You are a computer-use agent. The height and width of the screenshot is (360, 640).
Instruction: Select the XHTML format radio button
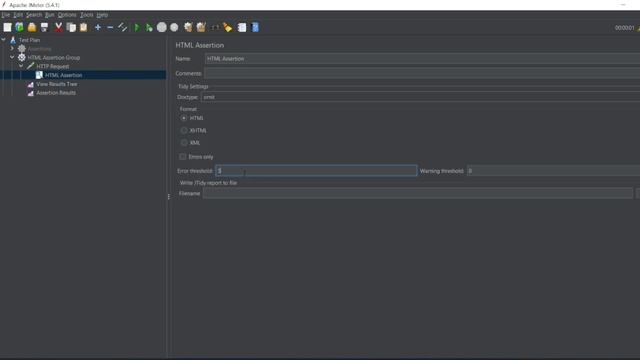click(x=184, y=131)
